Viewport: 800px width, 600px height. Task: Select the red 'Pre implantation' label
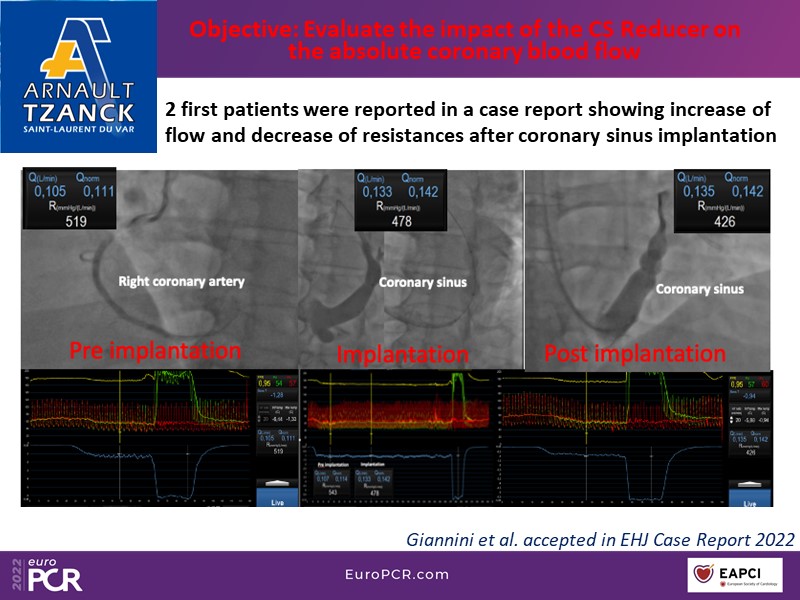154,352
